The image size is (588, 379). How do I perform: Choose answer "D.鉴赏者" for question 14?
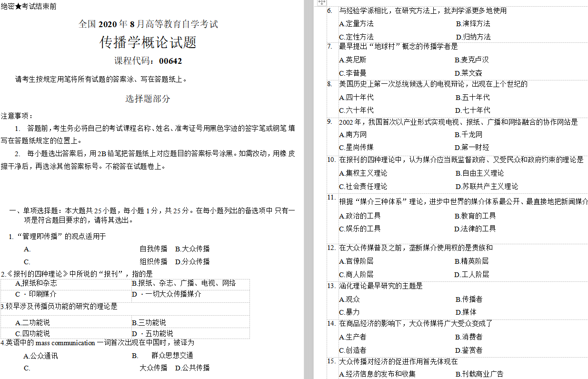[x=469, y=350]
